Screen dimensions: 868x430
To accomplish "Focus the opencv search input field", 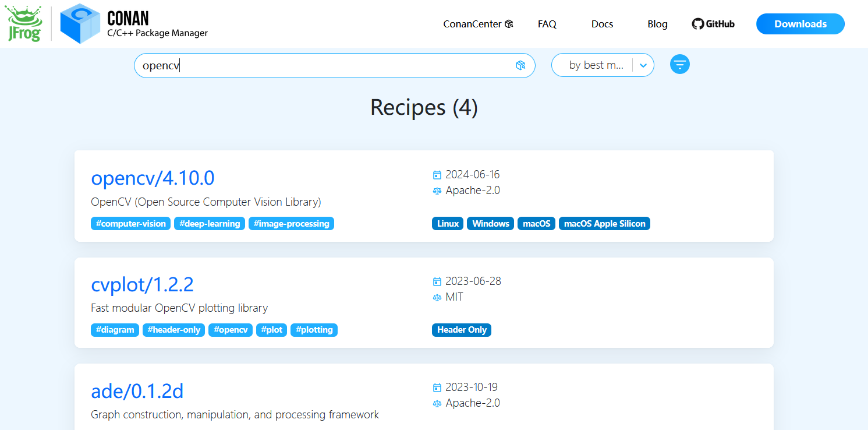I will pyautogui.click(x=334, y=65).
